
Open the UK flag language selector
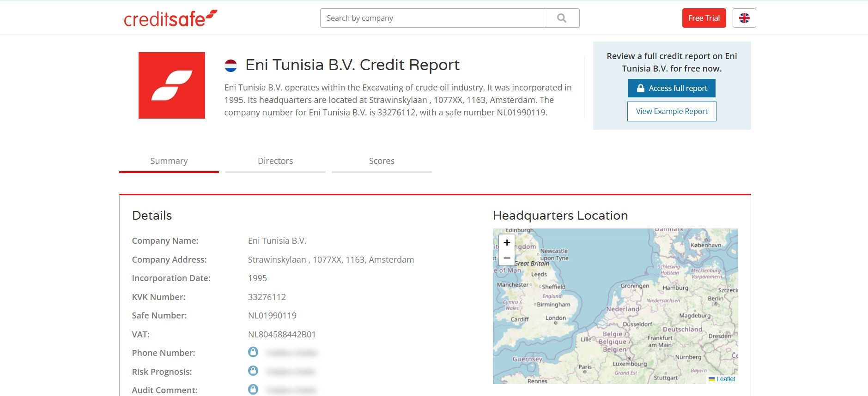coord(744,18)
